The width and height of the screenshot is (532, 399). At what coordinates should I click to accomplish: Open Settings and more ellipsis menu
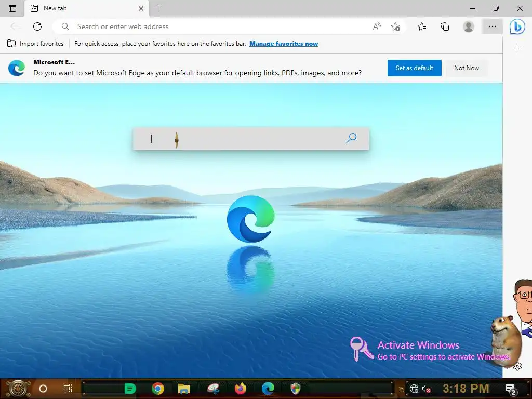pyautogui.click(x=493, y=26)
